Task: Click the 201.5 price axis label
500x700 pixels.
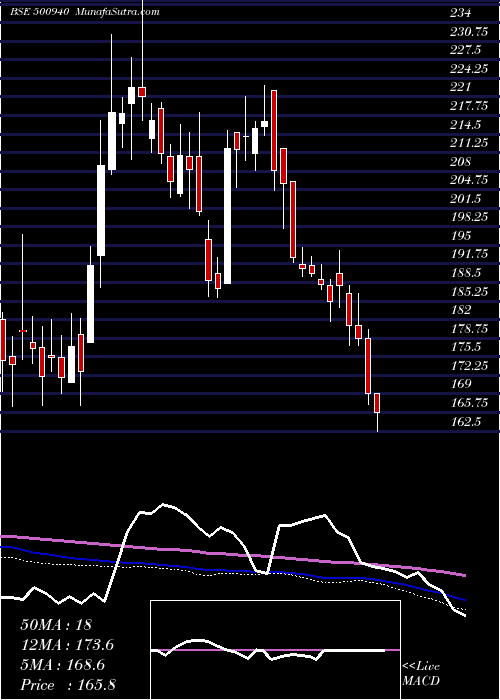Action: [x=465, y=199]
